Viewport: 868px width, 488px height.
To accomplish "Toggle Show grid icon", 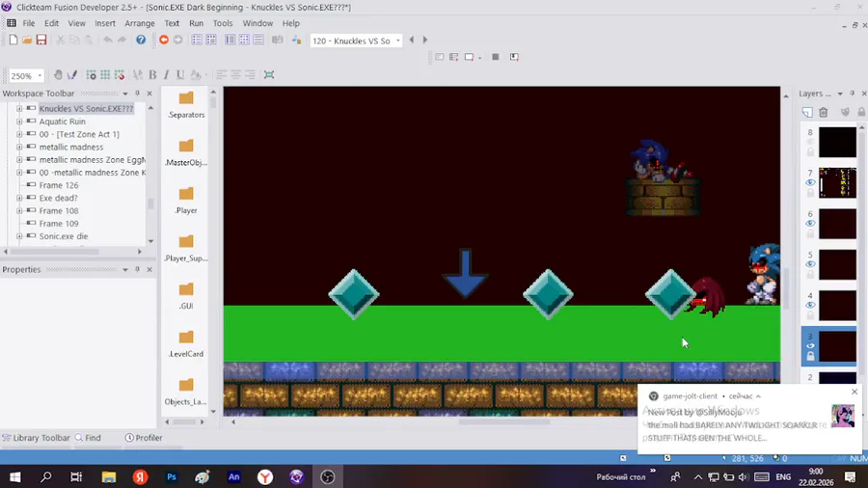I will [105, 74].
